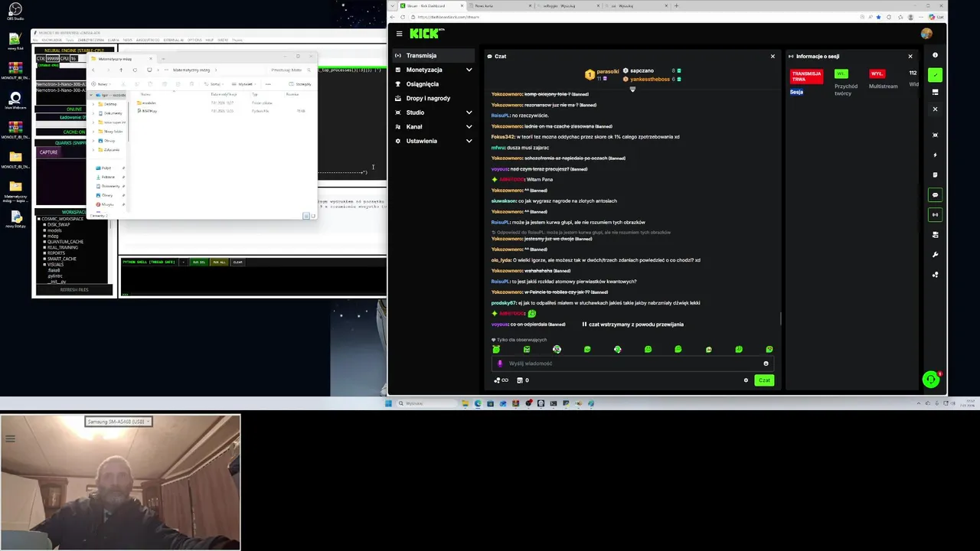Click the server layout toolbar icon
Viewport: 980px width, 551px height.
tap(935, 235)
